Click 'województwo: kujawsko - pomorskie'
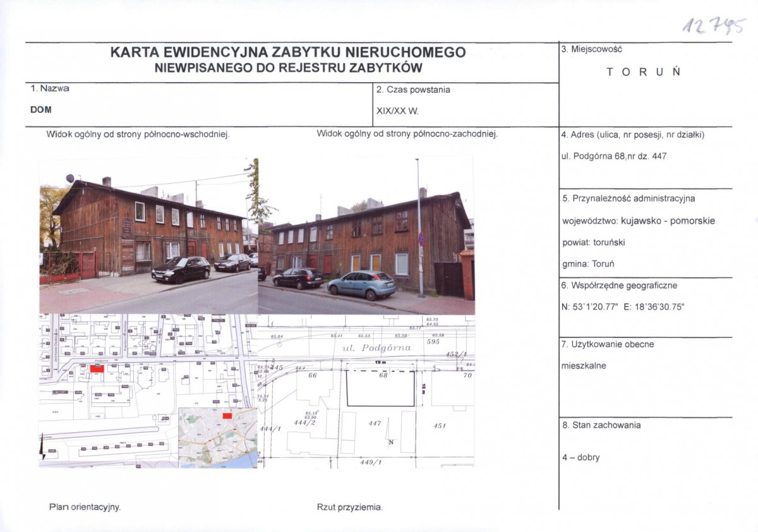Viewport: 758px width, 532px height. (x=639, y=221)
